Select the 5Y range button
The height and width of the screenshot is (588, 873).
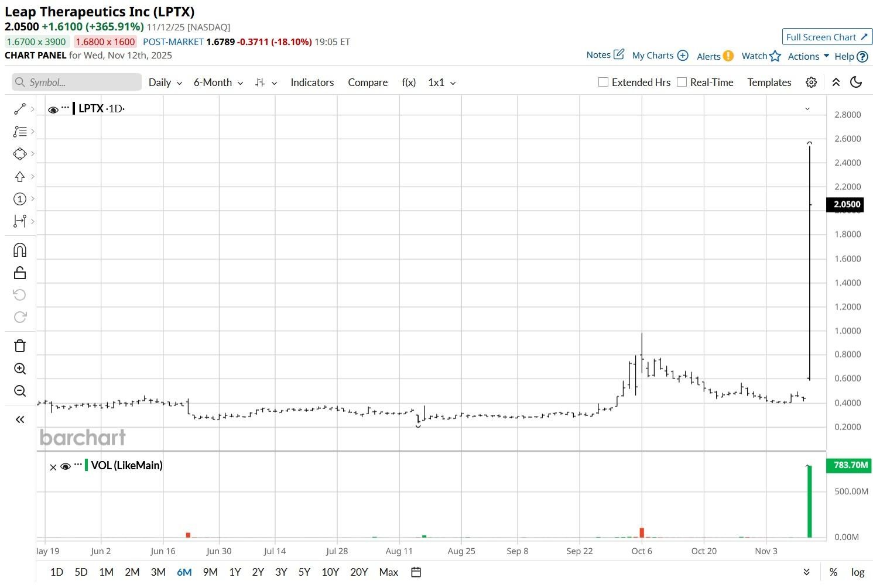tap(304, 572)
